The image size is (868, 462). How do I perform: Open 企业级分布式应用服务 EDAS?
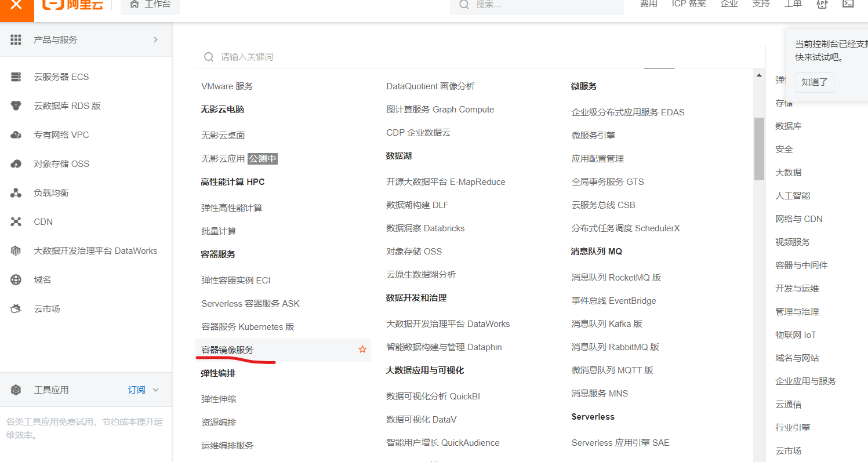[628, 112]
